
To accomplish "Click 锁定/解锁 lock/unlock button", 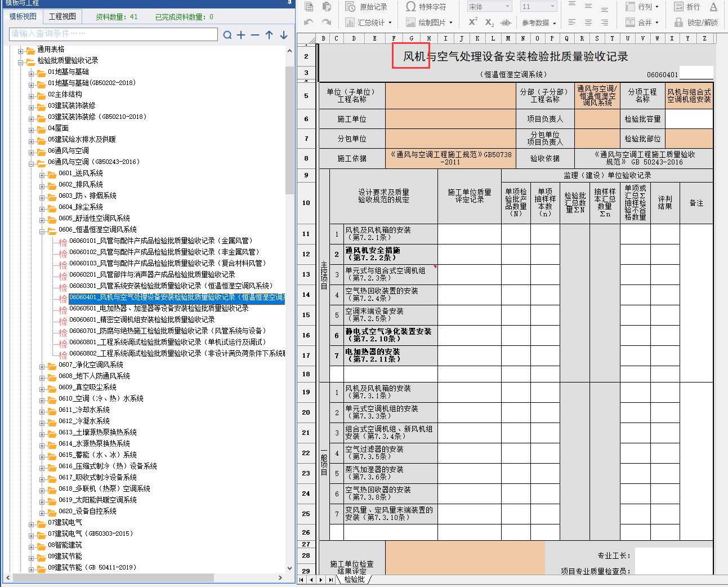I will pos(696,23).
